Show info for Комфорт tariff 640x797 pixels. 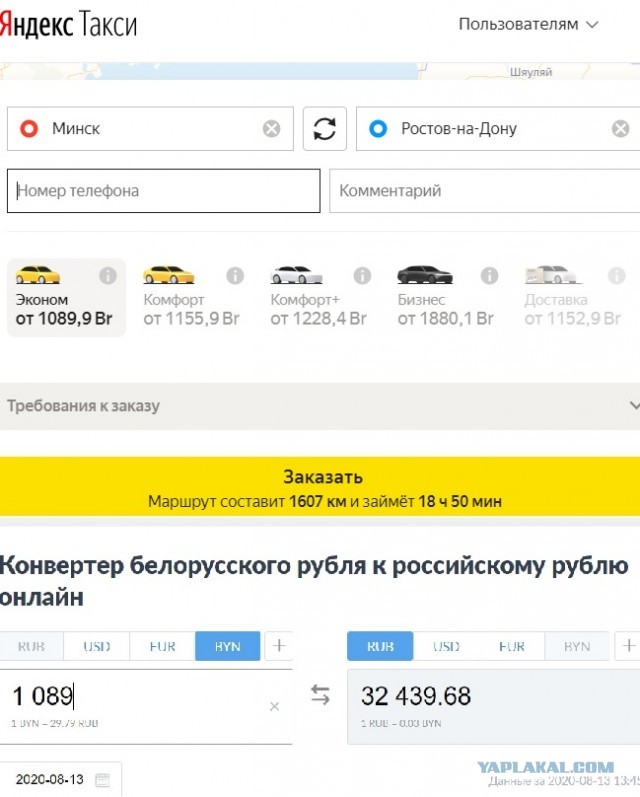point(235,275)
